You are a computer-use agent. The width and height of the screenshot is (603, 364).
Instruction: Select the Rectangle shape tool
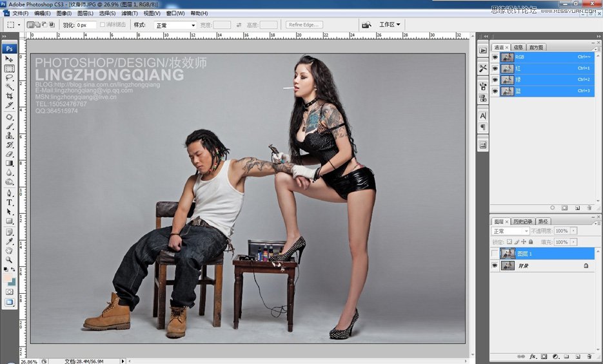[9, 221]
